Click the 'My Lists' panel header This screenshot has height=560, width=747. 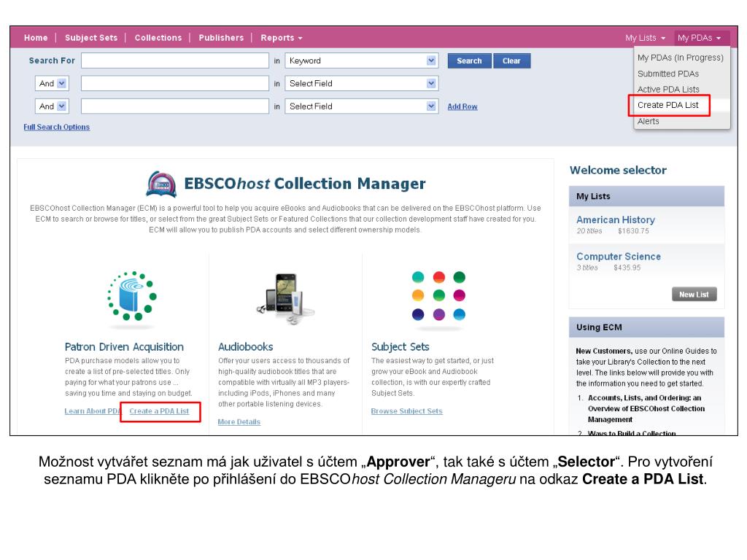click(646, 196)
